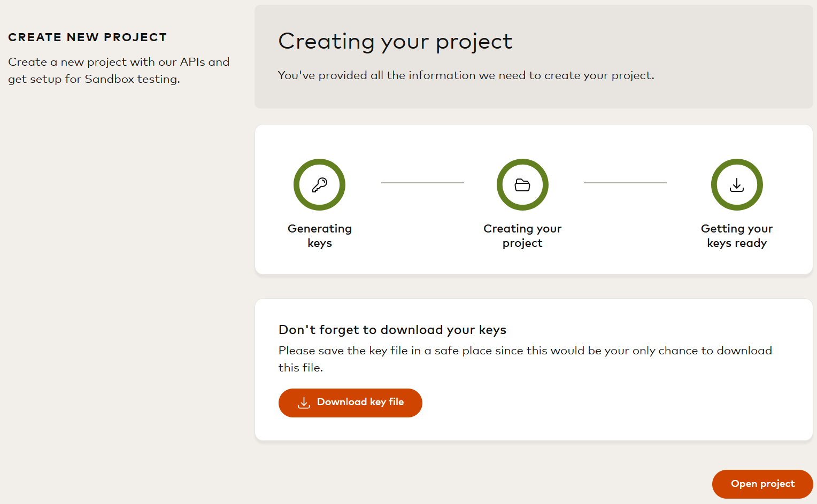
Task: Click the word APIs in sidebar description
Action: click(192, 62)
